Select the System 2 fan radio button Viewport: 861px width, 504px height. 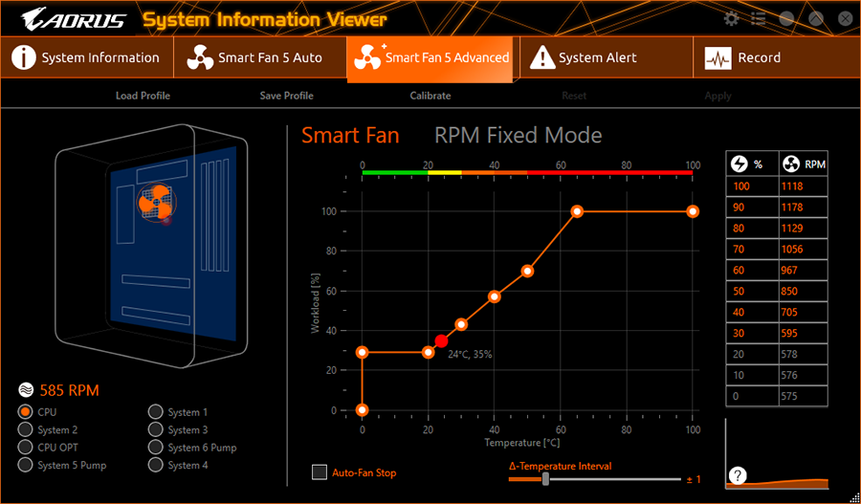pyautogui.click(x=25, y=428)
